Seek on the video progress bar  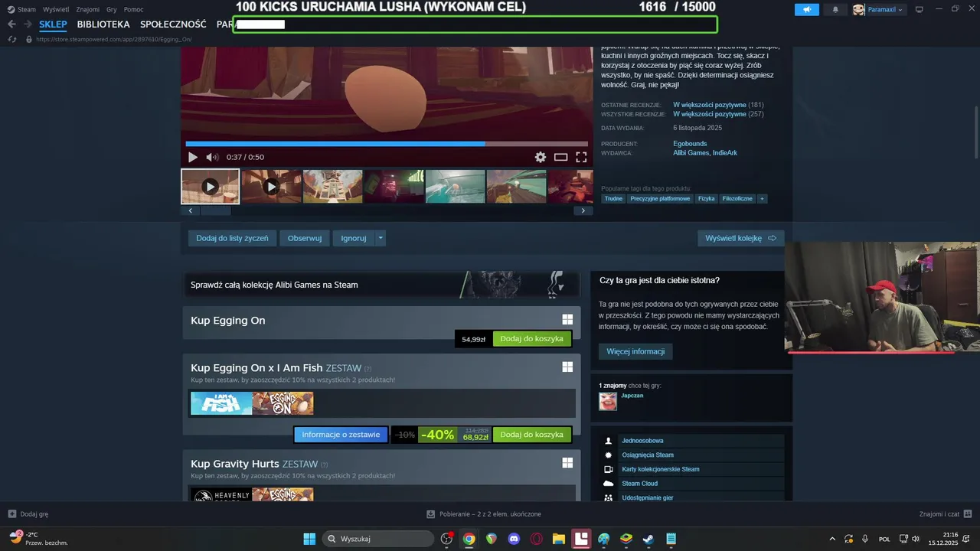[x=387, y=143]
